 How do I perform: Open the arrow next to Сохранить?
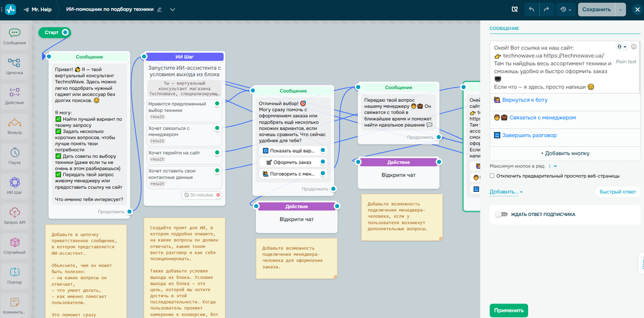[621, 9]
